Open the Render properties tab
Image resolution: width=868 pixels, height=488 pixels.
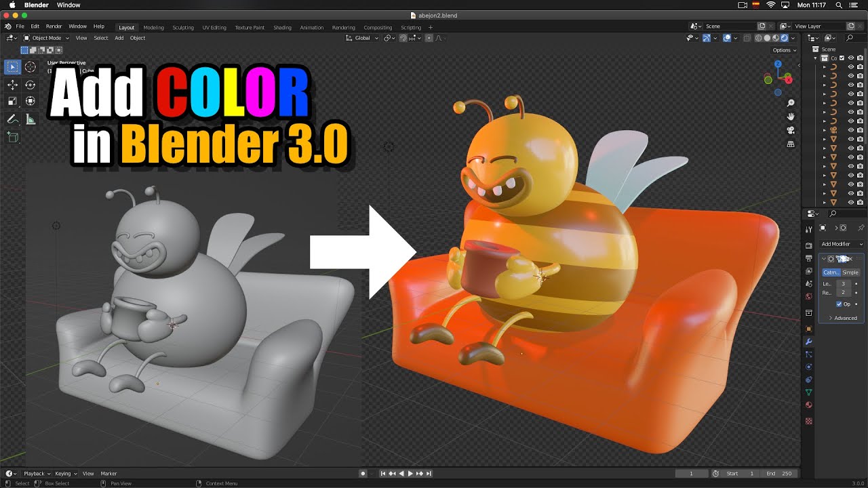coord(808,245)
